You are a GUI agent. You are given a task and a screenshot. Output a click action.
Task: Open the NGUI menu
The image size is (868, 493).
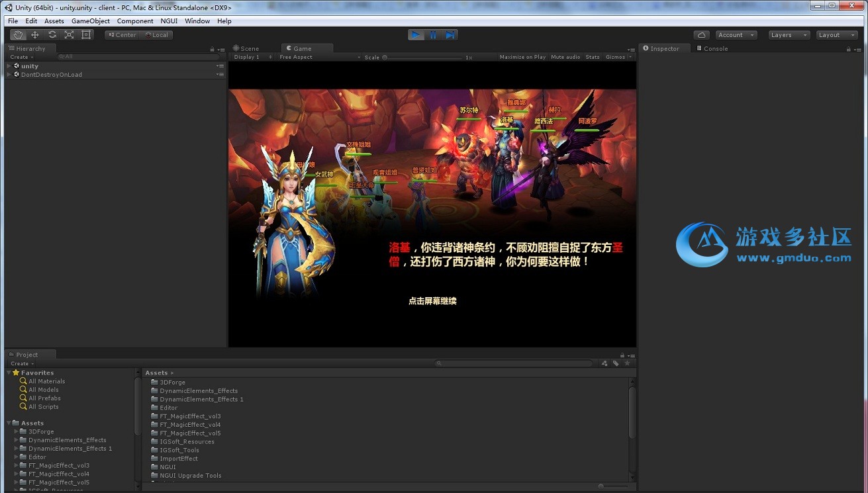click(169, 21)
